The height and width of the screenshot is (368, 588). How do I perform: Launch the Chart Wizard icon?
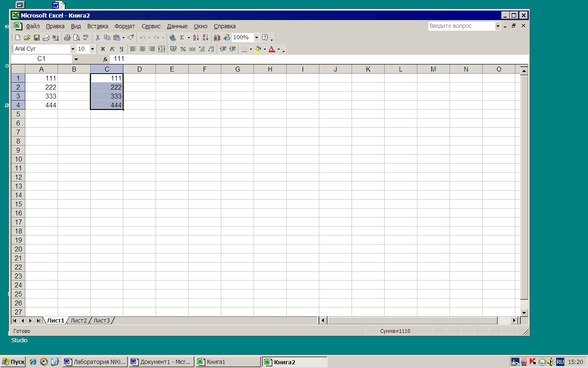tap(217, 38)
